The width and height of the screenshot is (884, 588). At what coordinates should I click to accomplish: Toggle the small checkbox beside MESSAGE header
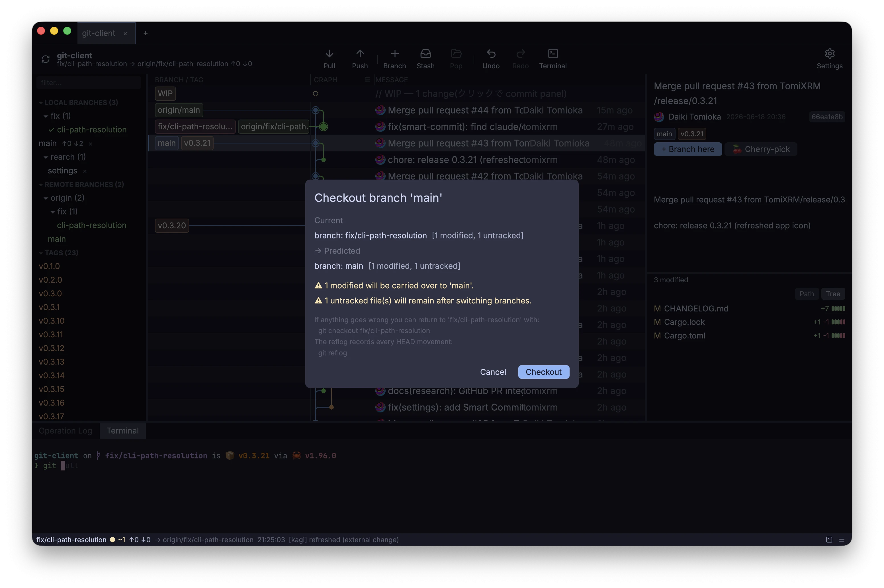coord(367,79)
